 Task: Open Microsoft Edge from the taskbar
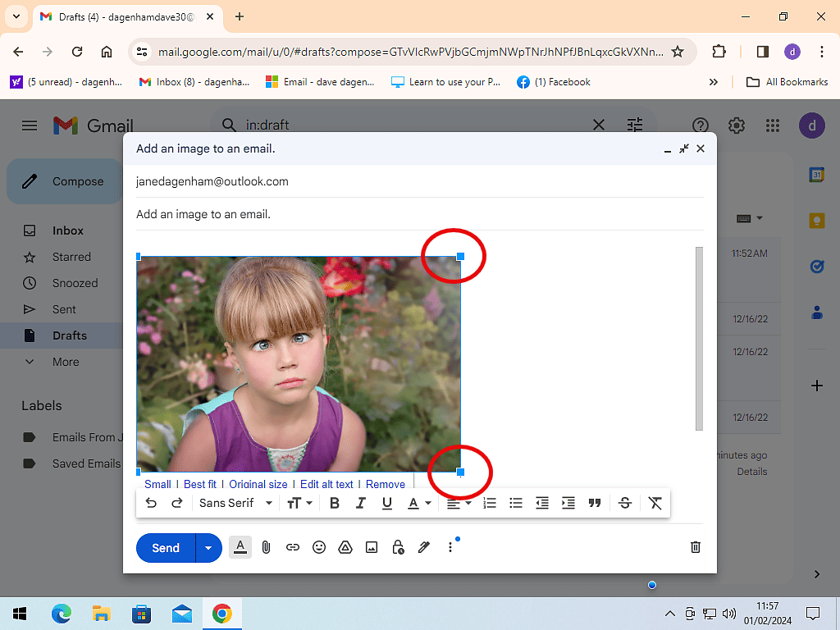point(62,614)
